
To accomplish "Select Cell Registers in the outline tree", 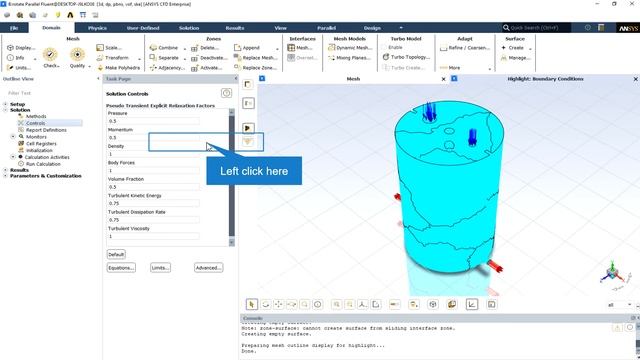I will click(x=41, y=144).
